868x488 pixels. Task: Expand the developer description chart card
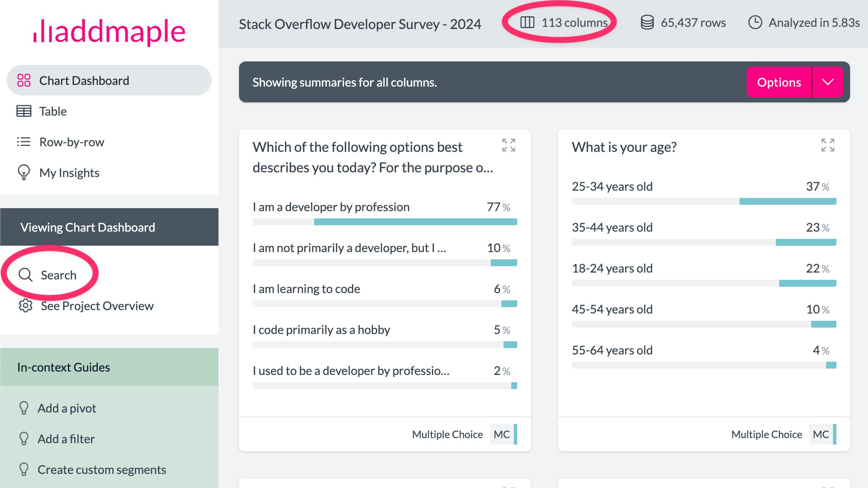(509, 145)
